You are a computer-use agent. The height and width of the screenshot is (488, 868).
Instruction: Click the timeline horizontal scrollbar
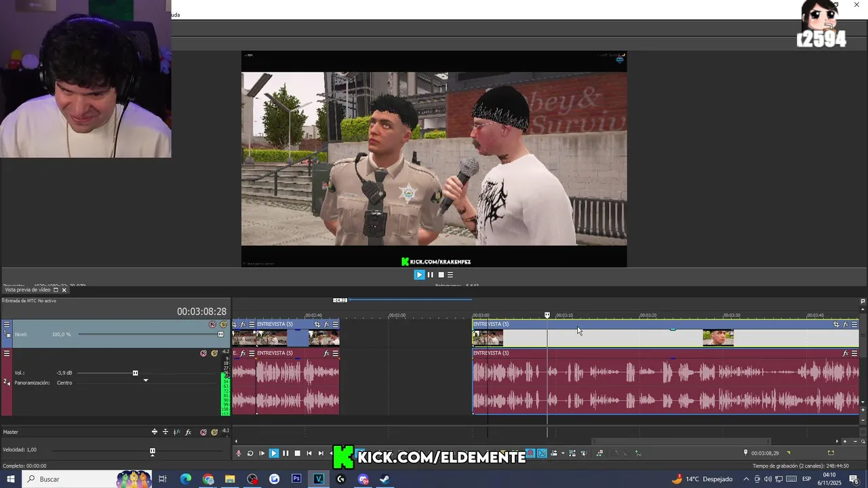[x=681, y=441]
